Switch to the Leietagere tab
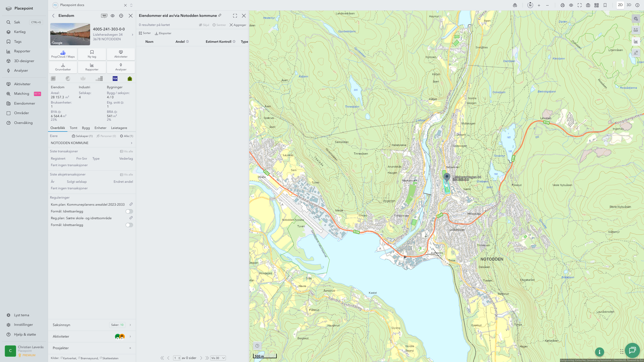This screenshot has height=362, width=644. pos(119,128)
